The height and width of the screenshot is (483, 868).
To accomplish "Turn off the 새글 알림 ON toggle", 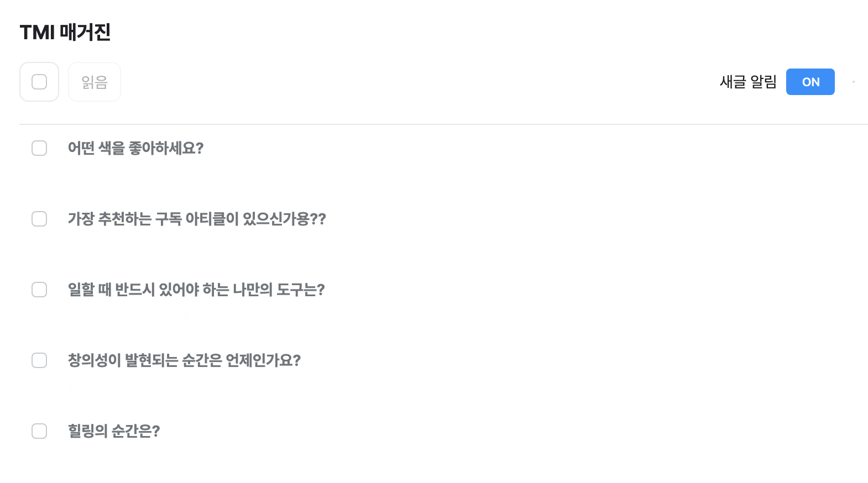I will [x=810, y=82].
